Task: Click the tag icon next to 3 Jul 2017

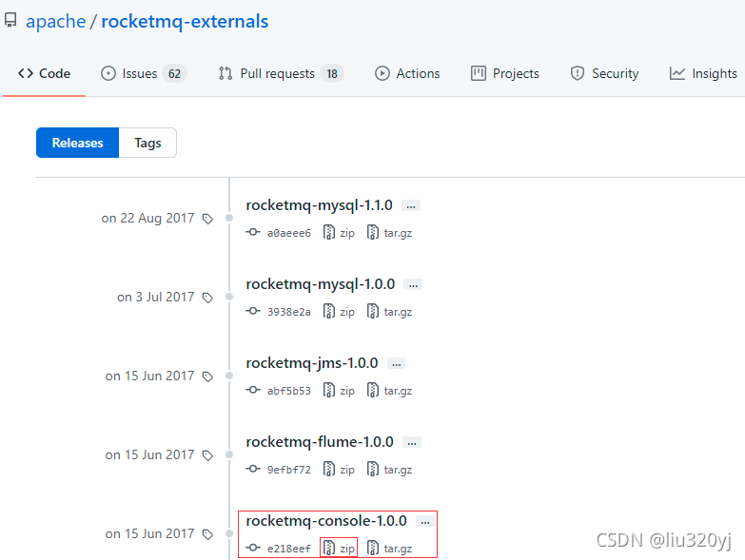Action: point(207,297)
